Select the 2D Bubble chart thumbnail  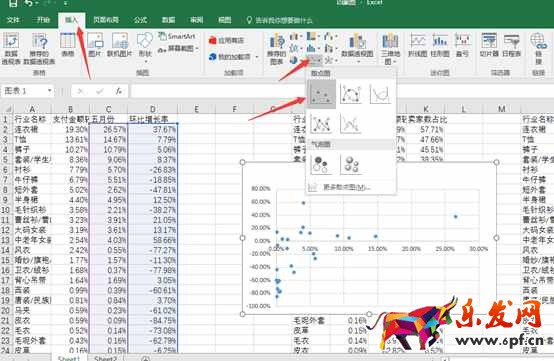(321, 165)
